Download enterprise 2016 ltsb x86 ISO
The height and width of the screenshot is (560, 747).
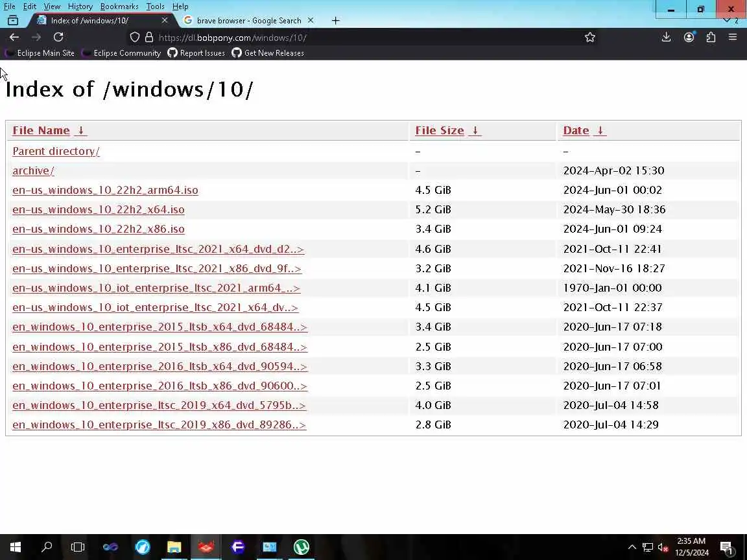[160, 386]
